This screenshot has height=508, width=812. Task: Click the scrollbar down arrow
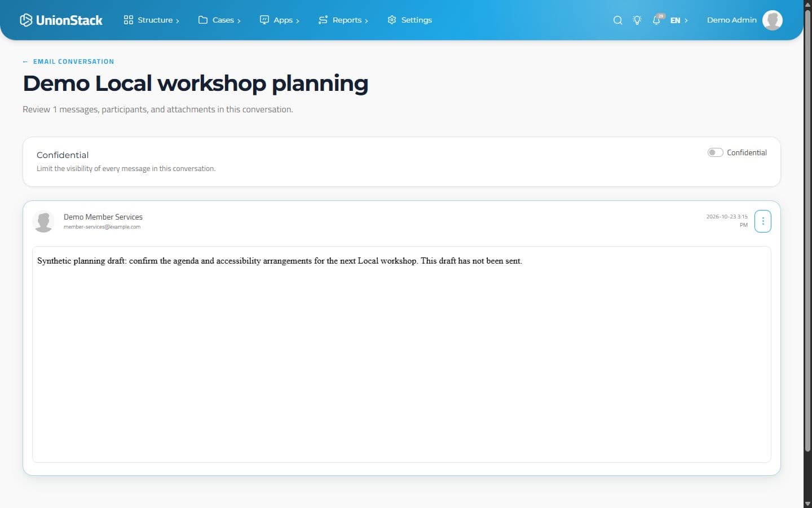(807, 503)
